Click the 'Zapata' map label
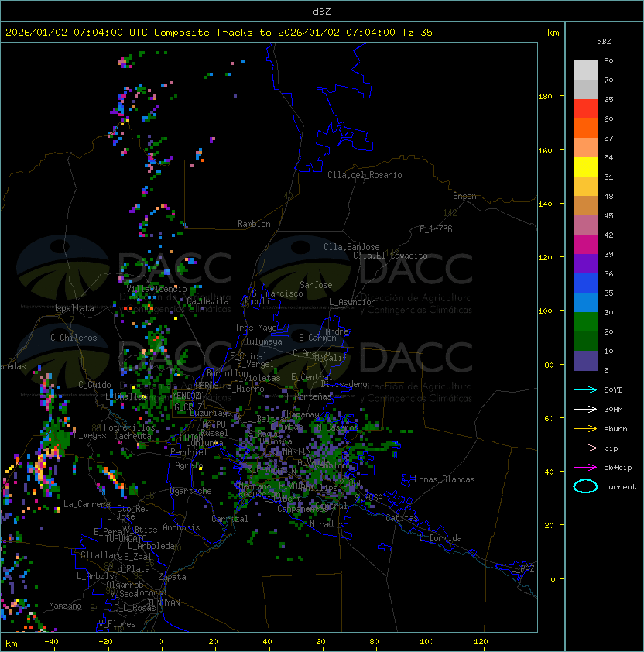This screenshot has width=644, height=652. (172, 577)
